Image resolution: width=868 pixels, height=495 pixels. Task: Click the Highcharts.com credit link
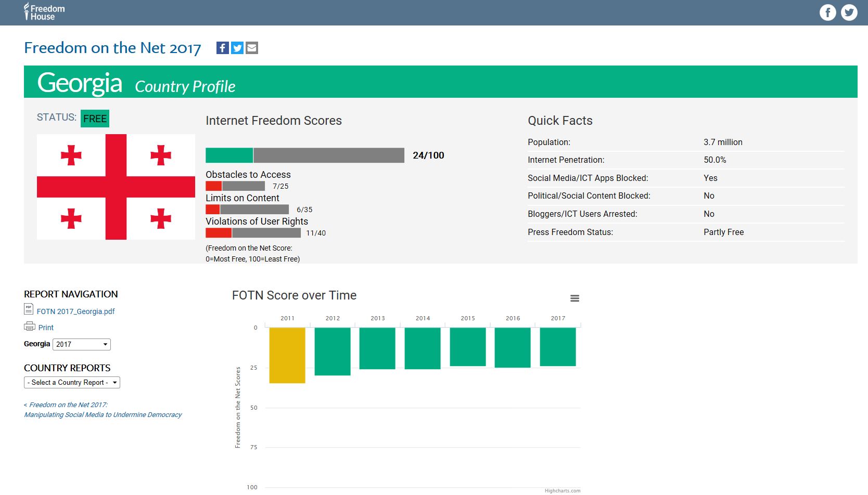[562, 491]
